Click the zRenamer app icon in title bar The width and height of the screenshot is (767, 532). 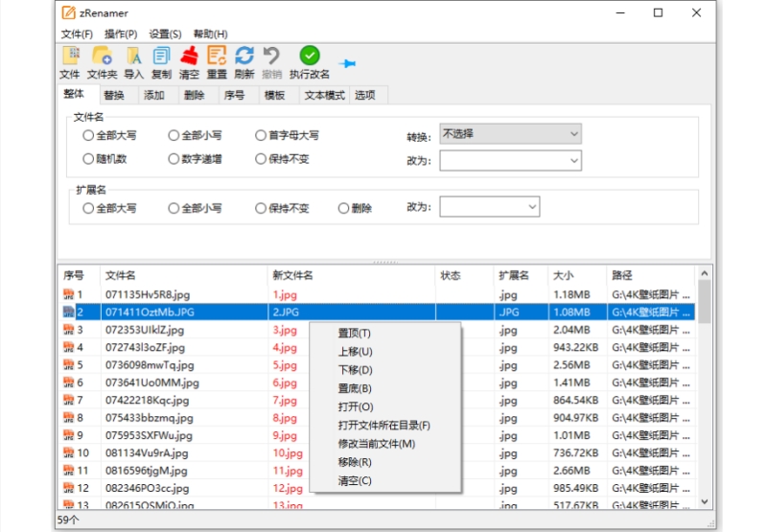point(68,12)
